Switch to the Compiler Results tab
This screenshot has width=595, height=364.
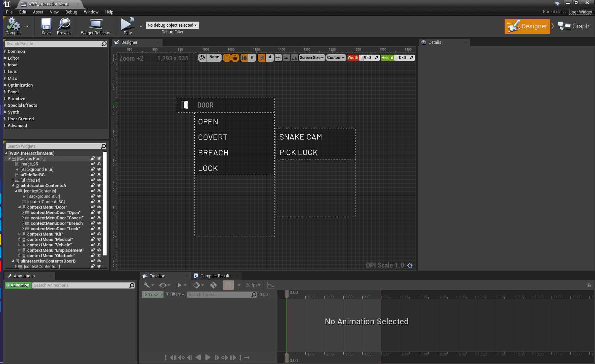(x=216, y=276)
